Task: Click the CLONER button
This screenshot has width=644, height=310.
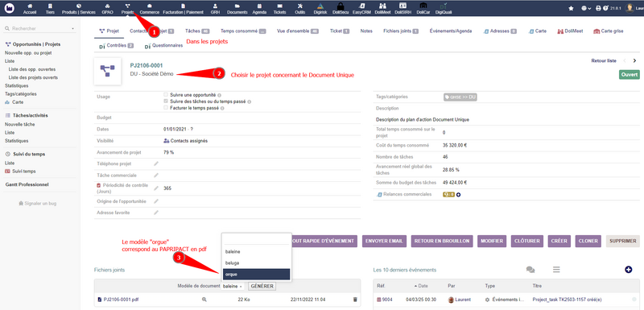Action: click(588, 241)
